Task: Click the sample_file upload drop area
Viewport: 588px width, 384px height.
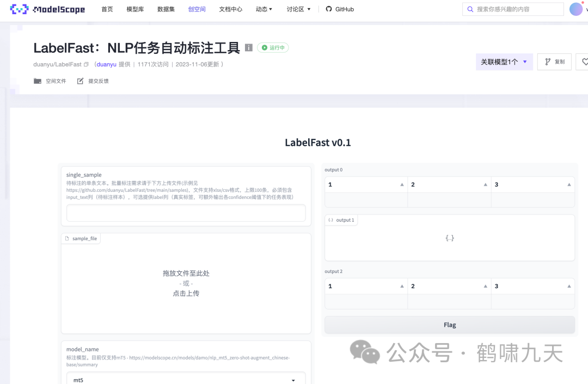Action: 186,283
